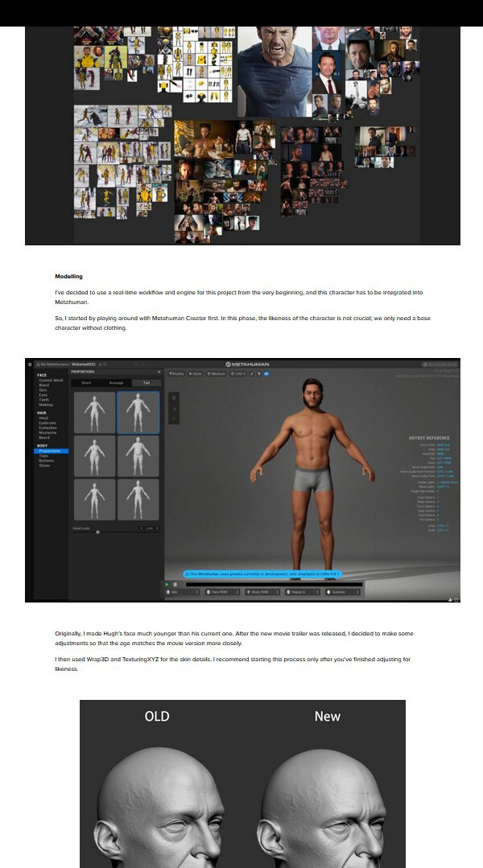Screen dimensions: 483x868
Task: Select the Average proportions tab
Action: [116, 383]
